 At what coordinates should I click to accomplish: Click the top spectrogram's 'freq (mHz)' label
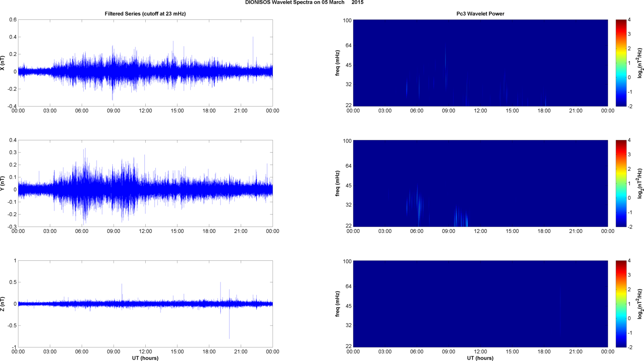click(338, 63)
